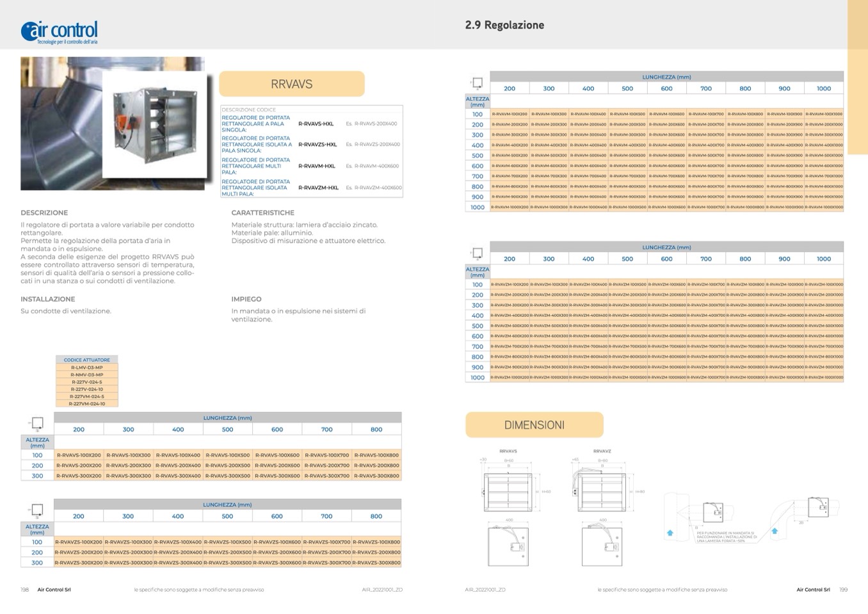This screenshot has height=614, width=868.
Task: Select the R-RVAVS-HXL code in the description box
Action: [x=317, y=124]
